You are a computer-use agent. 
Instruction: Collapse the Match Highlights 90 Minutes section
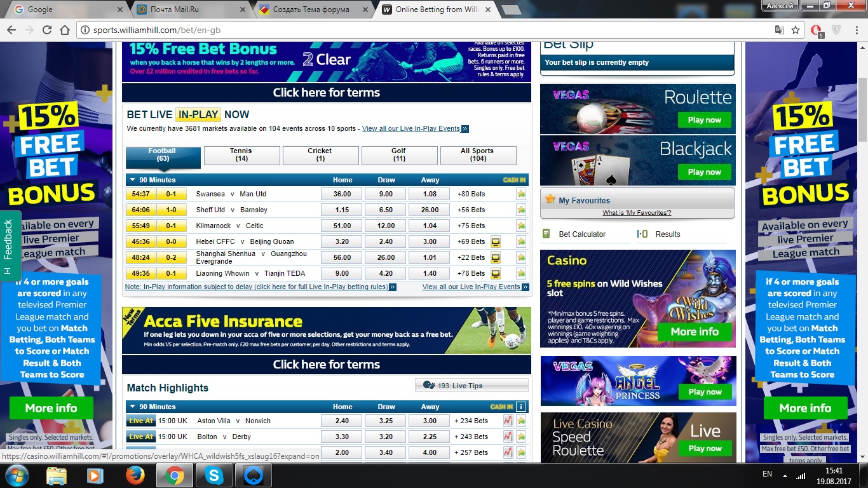pyautogui.click(x=132, y=407)
